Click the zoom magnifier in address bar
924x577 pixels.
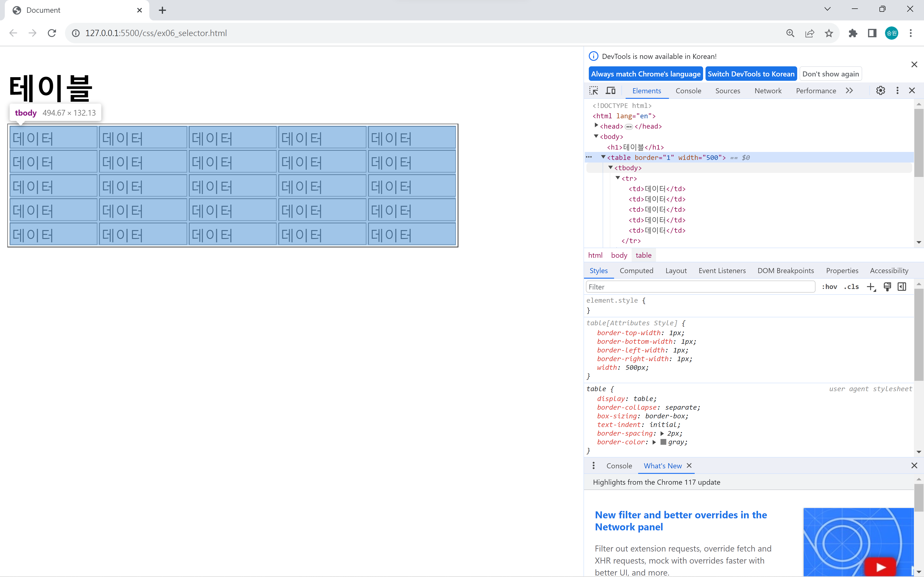coord(790,33)
